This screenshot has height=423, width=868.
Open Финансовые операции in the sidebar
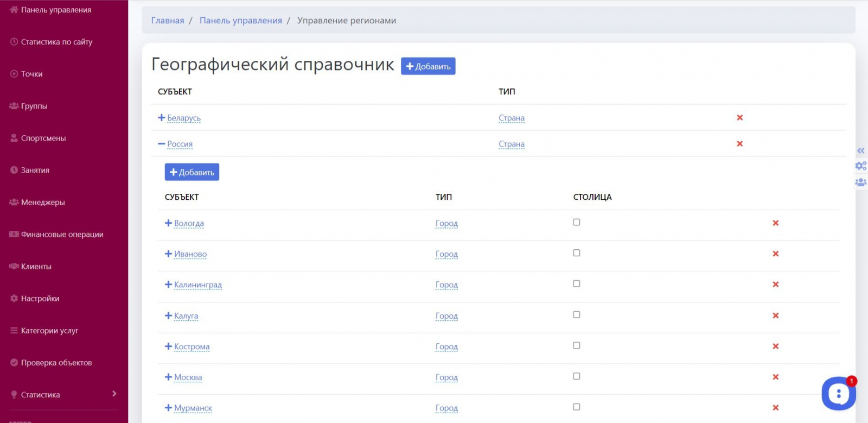point(62,234)
